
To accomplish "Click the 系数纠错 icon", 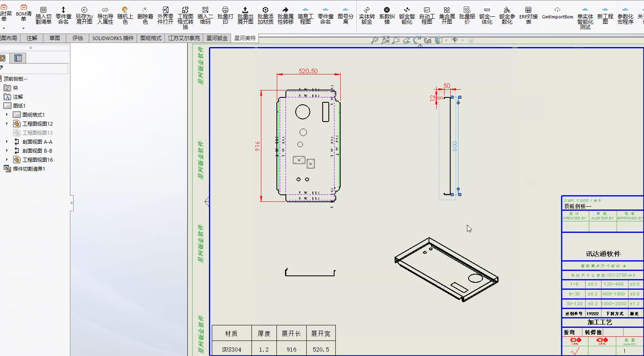I will click(387, 15).
